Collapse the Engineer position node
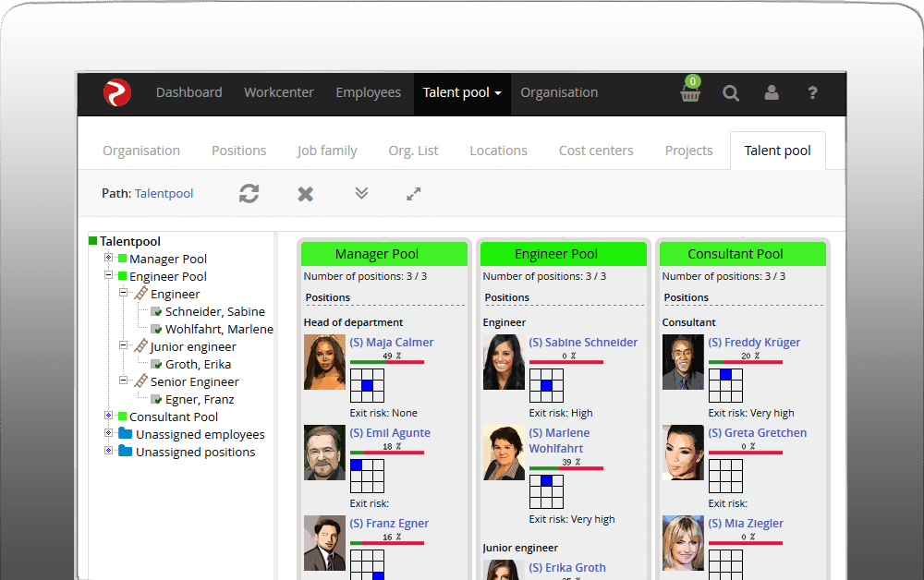 pos(123,292)
